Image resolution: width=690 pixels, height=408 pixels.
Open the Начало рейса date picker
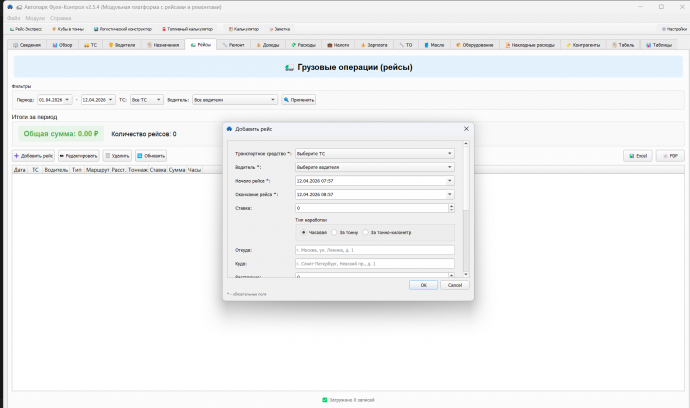pyautogui.click(x=450, y=181)
